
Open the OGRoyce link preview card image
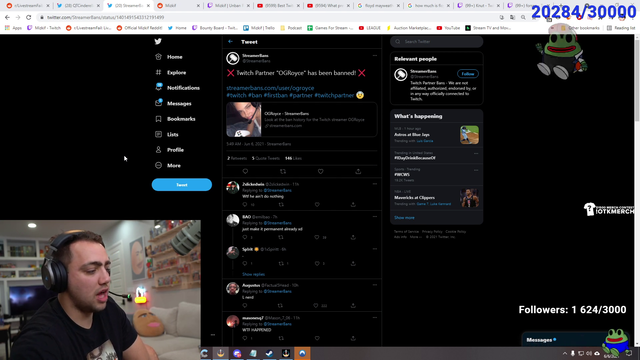point(244,120)
